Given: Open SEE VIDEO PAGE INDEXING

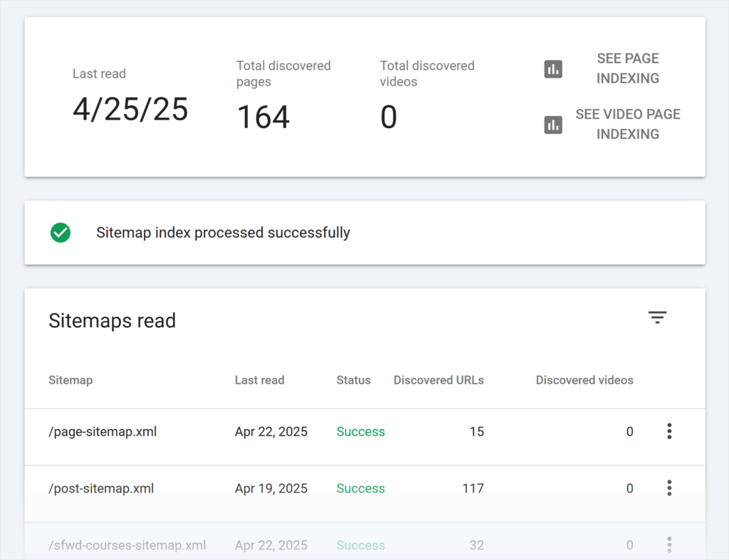Looking at the screenshot, I should 628,124.
